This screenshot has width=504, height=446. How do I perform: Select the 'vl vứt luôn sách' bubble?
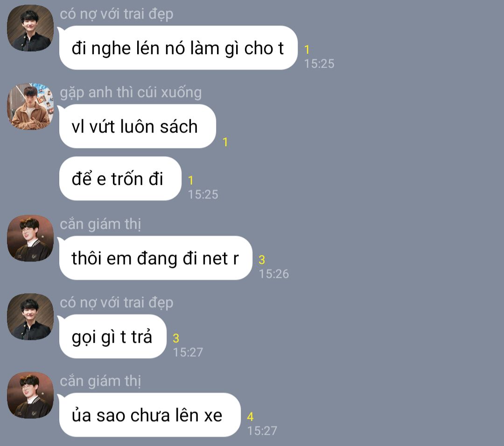tap(137, 126)
